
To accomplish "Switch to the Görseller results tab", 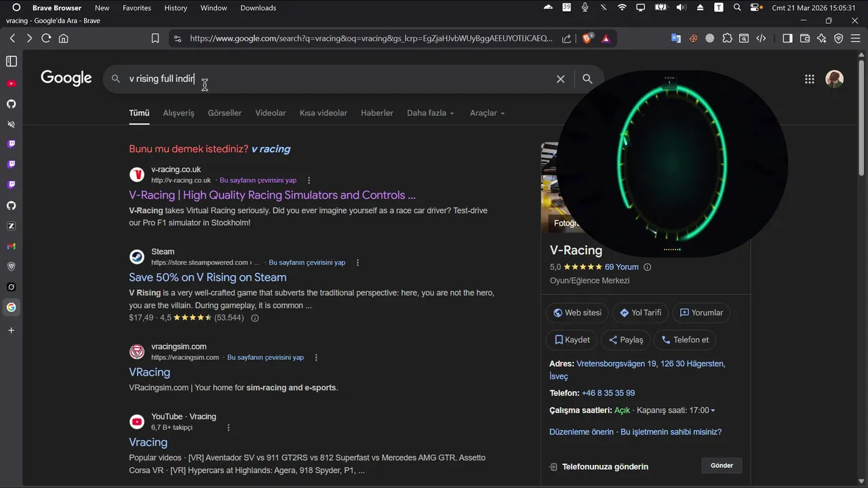I will (x=224, y=113).
